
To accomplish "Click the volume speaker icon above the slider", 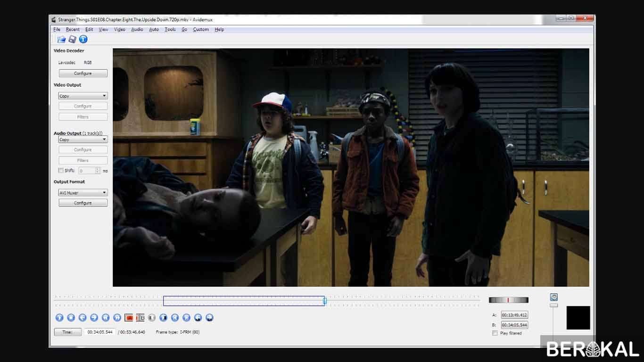I will [x=554, y=297].
